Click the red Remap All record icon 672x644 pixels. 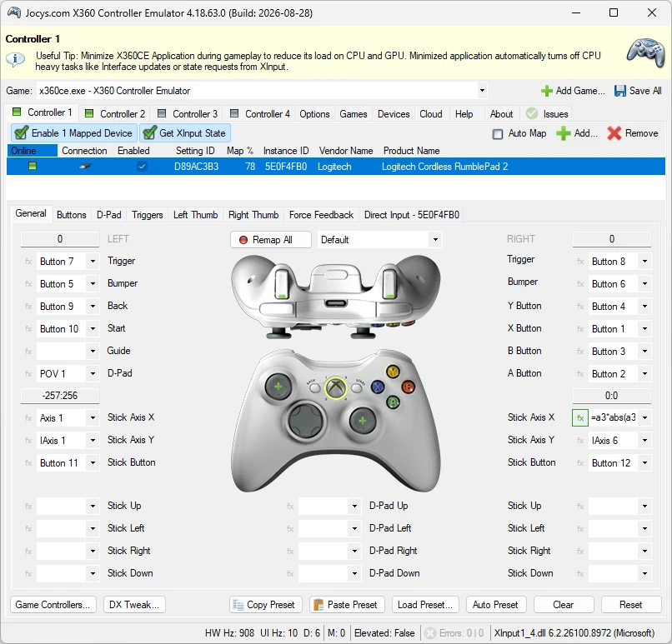pos(243,240)
